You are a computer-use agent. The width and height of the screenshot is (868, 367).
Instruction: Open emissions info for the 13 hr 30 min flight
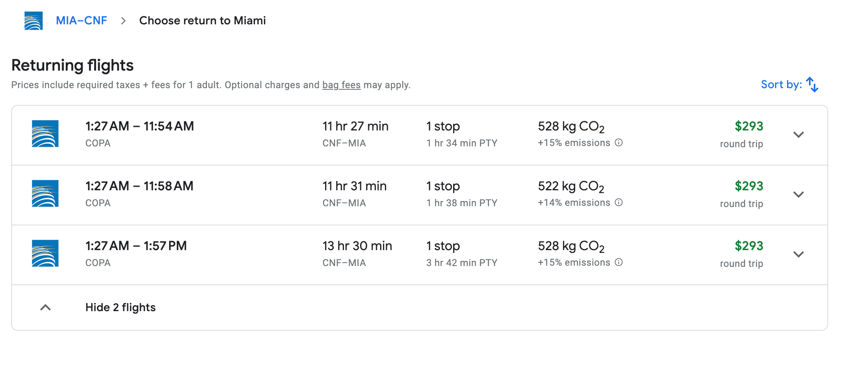click(619, 262)
